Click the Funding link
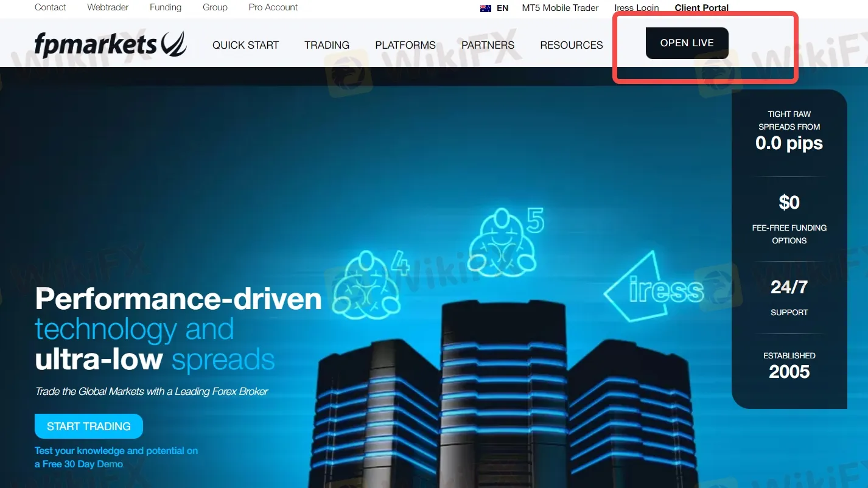 point(166,7)
